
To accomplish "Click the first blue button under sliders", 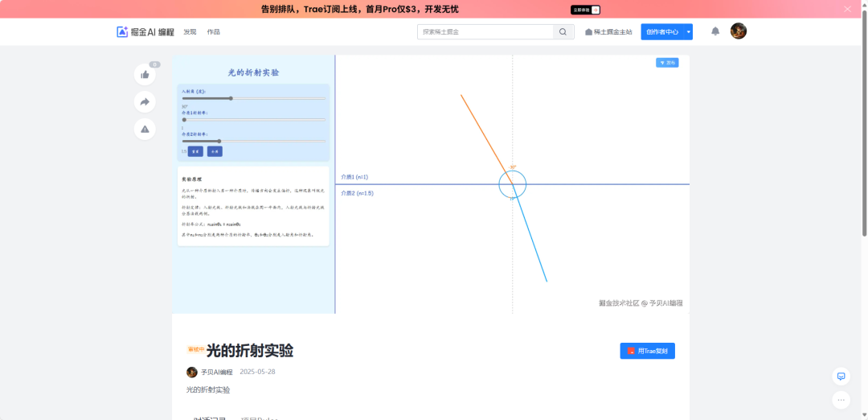I will tap(195, 151).
